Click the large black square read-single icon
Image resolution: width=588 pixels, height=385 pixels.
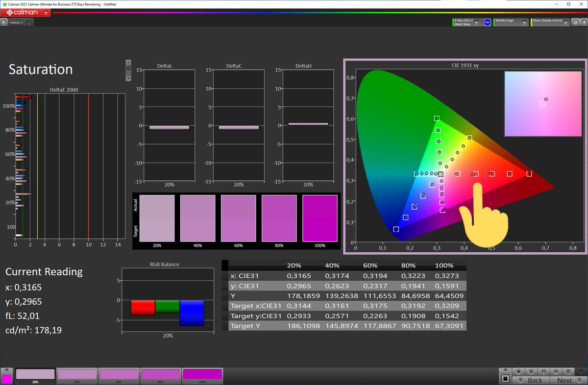505,379
